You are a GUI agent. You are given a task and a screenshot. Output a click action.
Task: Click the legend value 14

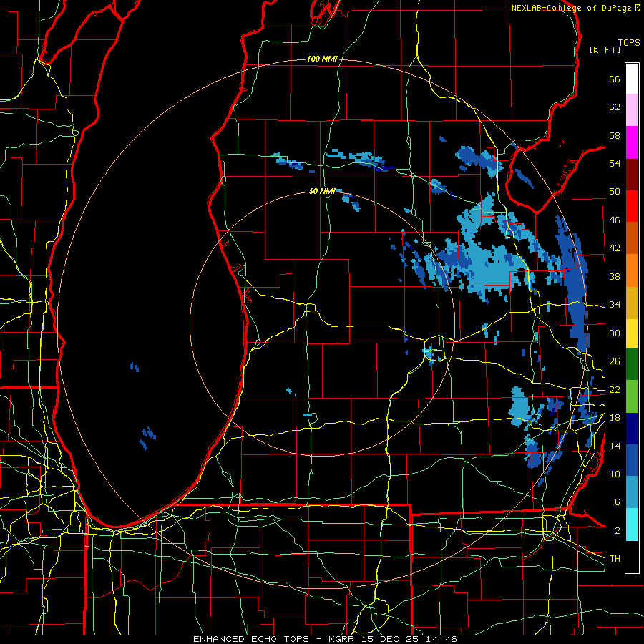tap(615, 446)
